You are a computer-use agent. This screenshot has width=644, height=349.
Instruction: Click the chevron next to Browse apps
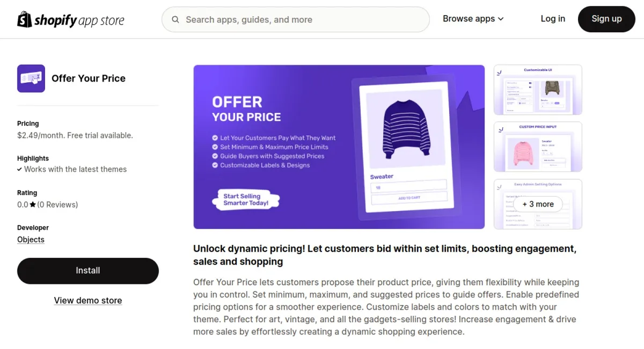501,19
